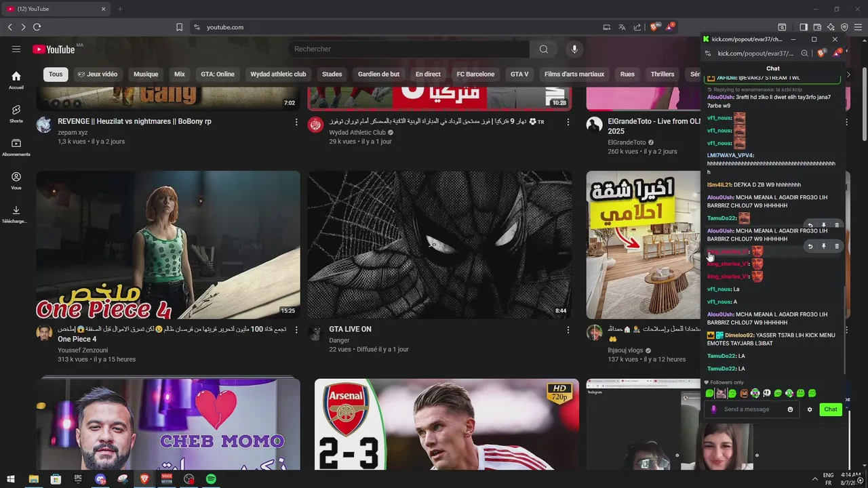Click the Send a message field
868x488 pixels.
[x=746, y=409]
